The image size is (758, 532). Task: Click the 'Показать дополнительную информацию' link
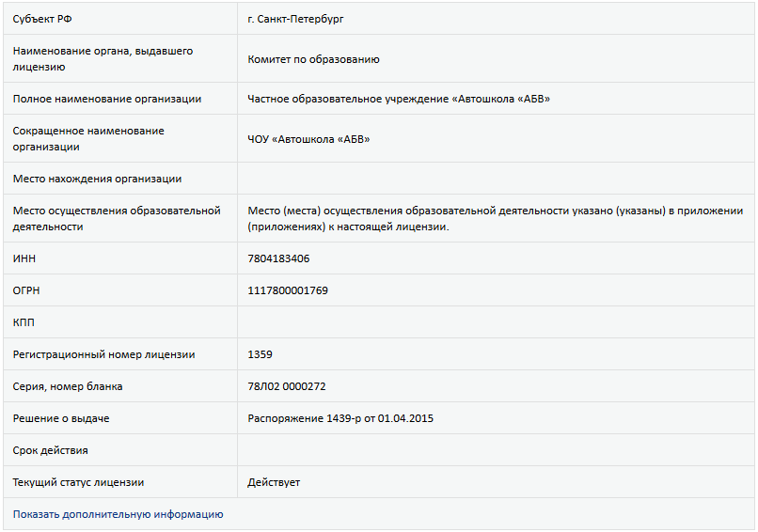[x=118, y=514]
